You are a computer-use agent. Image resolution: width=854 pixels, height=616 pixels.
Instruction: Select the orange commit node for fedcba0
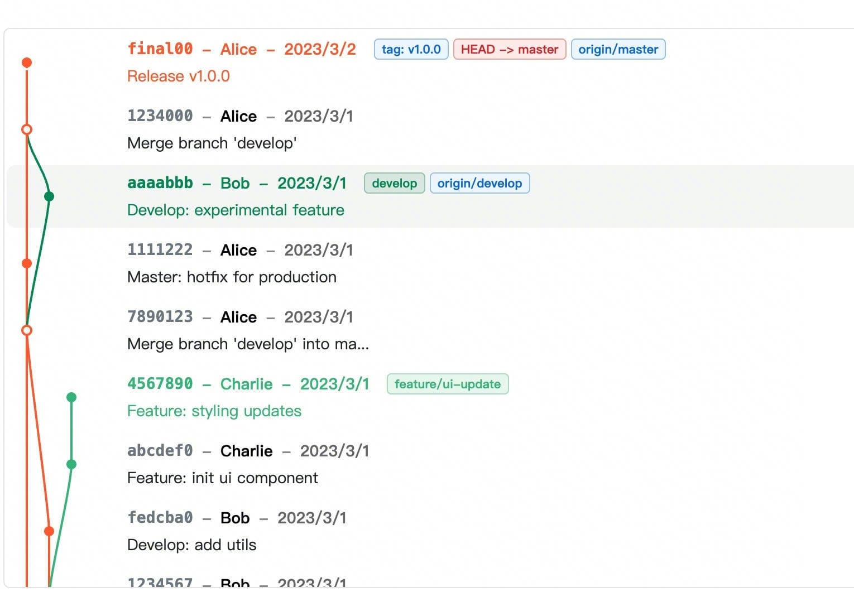pos(49,531)
